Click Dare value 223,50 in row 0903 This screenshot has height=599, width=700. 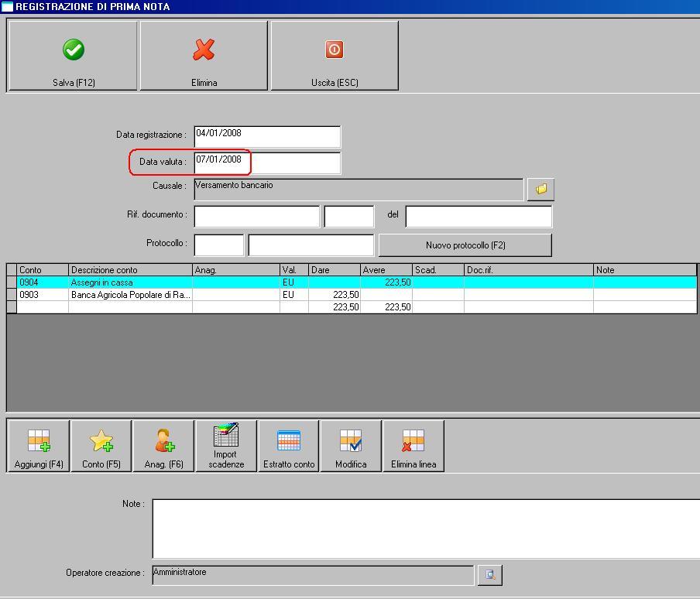(x=335, y=295)
